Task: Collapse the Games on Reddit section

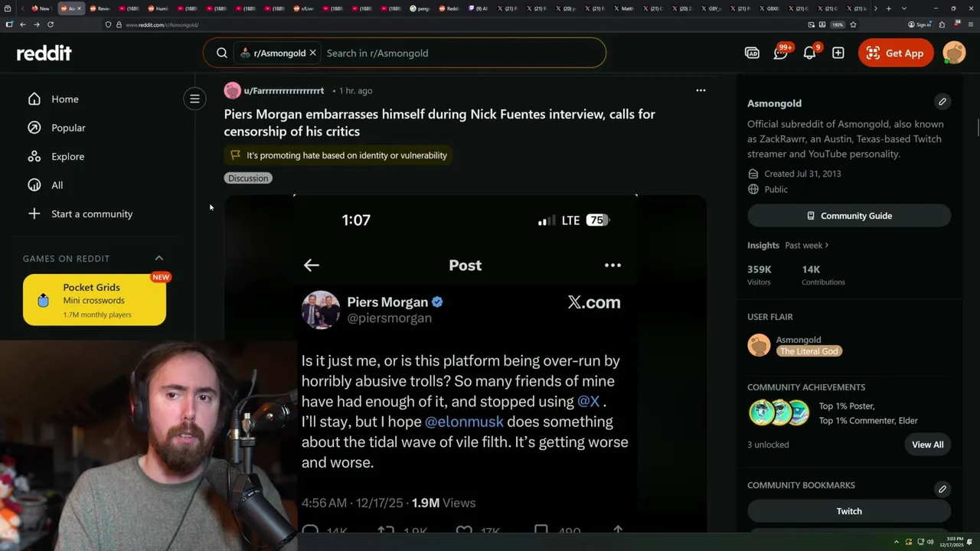Action: (159, 259)
